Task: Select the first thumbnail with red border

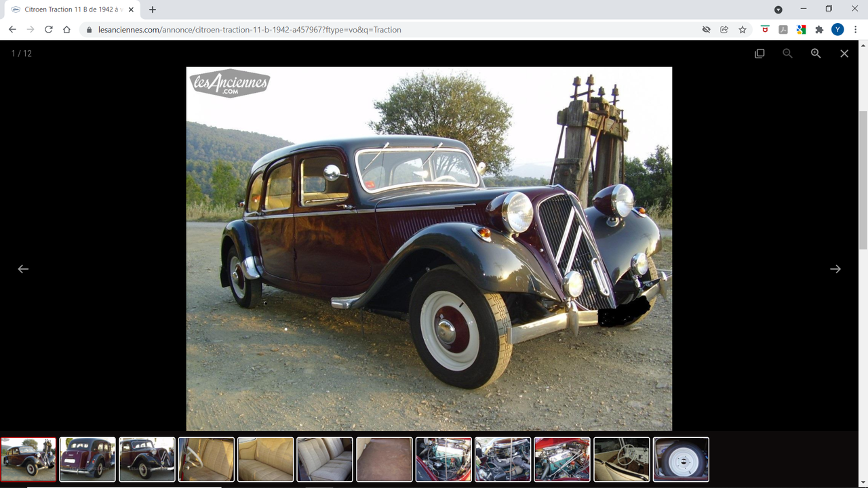Action: (x=28, y=460)
